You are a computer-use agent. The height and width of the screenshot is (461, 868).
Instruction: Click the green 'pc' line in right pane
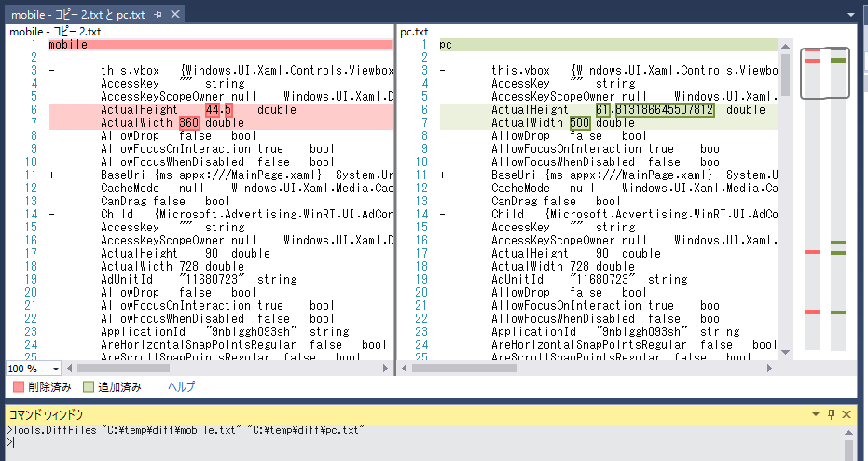click(609, 45)
